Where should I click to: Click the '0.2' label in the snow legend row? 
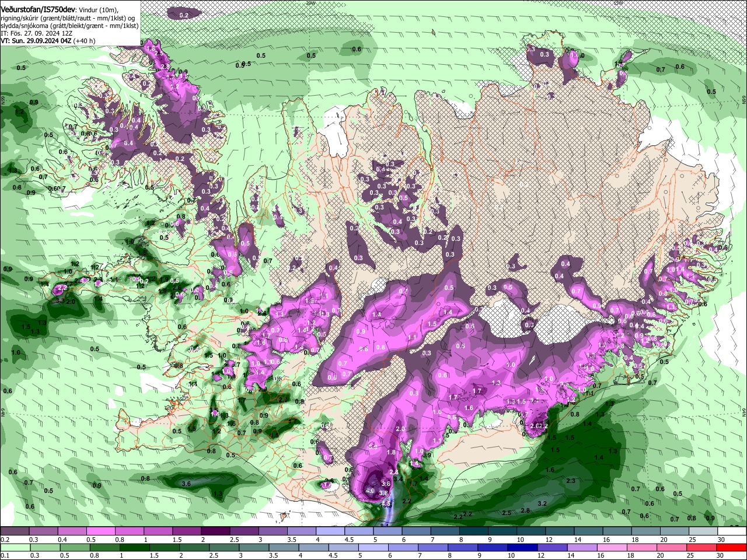5,540
